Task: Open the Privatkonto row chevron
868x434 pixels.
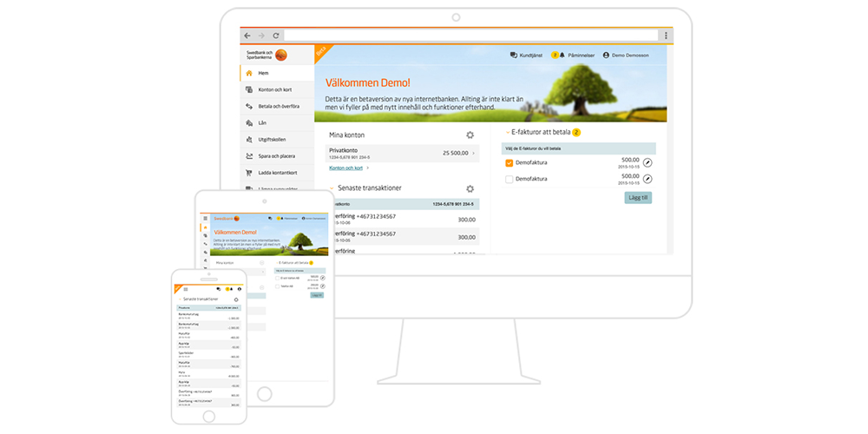Action: (474, 154)
